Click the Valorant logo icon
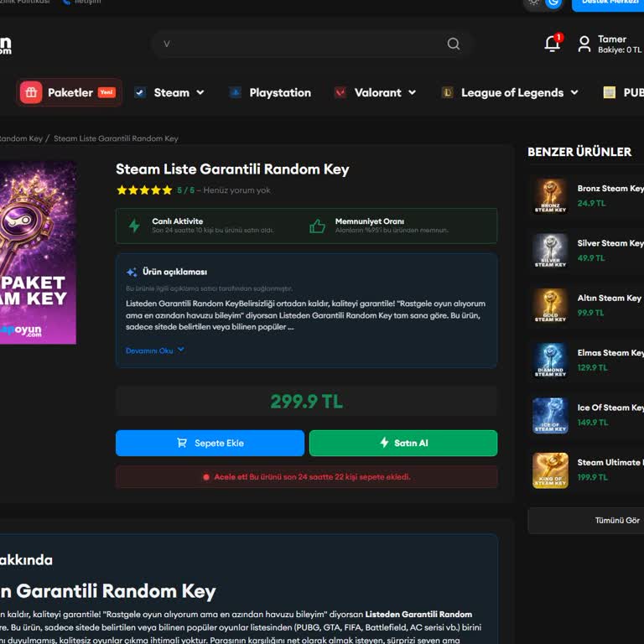The height and width of the screenshot is (644, 644). 340,93
